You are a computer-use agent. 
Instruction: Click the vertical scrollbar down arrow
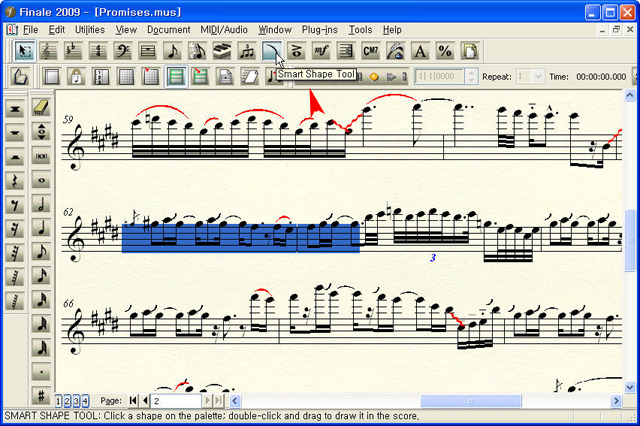pos(630,387)
